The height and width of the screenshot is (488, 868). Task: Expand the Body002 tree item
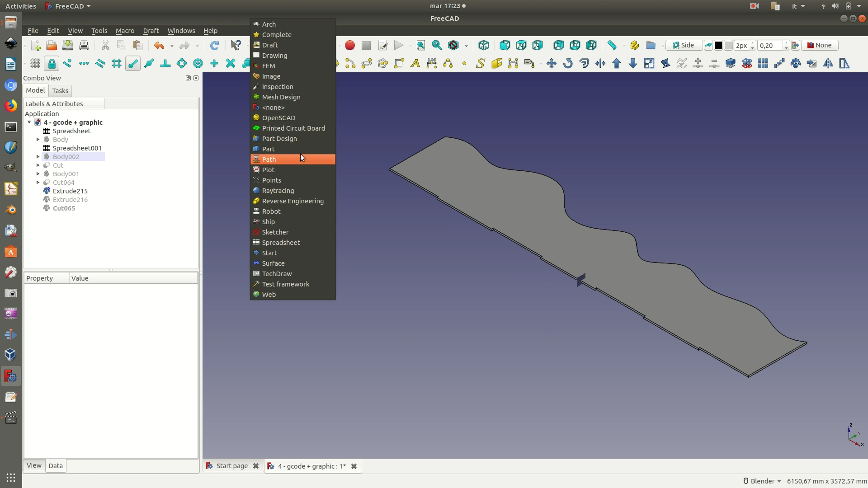(x=38, y=157)
